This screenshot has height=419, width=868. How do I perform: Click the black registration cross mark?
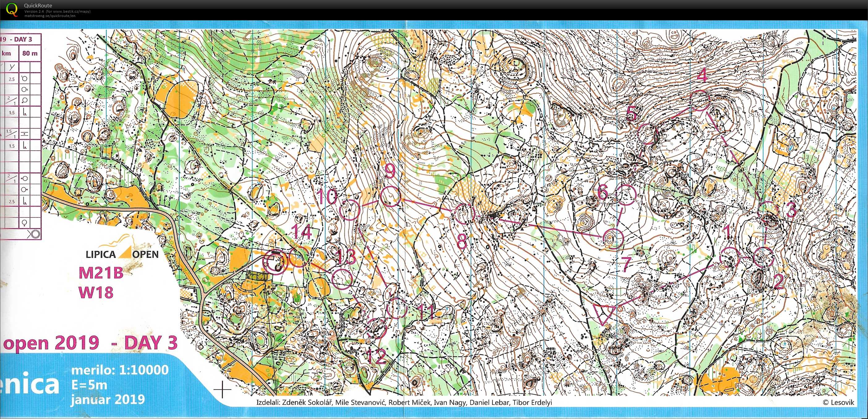click(222, 390)
